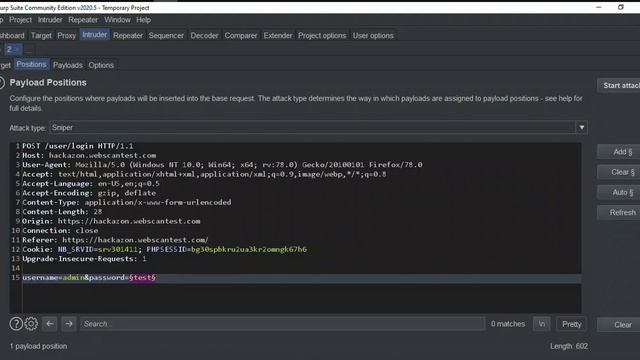This screenshot has width=640, height=360.
Task: Switch to the Proxy tab
Action: (x=67, y=36)
